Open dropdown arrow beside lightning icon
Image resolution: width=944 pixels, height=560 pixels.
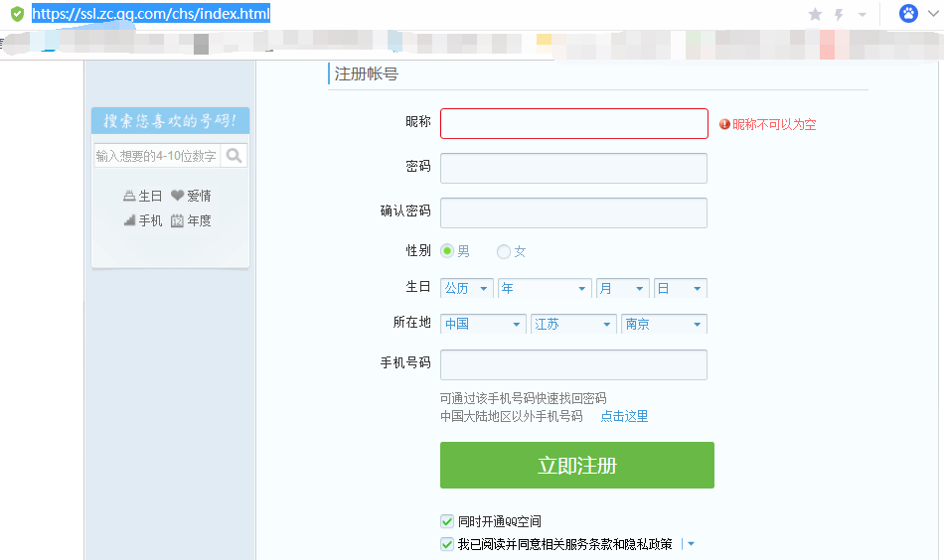click(863, 15)
